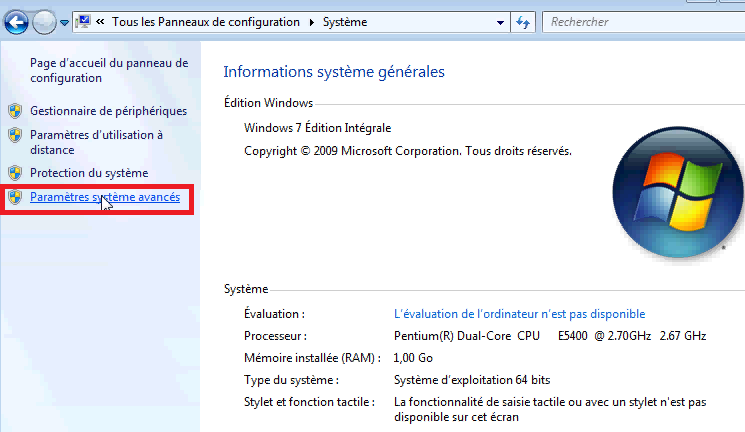The height and width of the screenshot is (432, 745).
Task: Select the '1,00 Go' RAM value
Action: coord(413,357)
